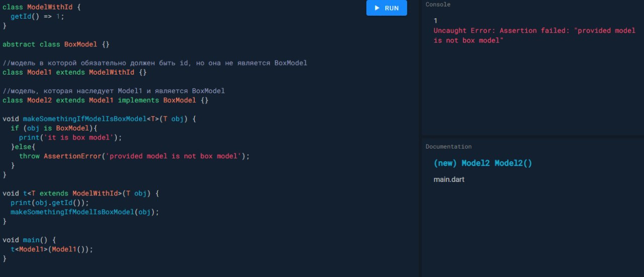
Task: Click the print('it is box model') line
Action: coord(70,137)
